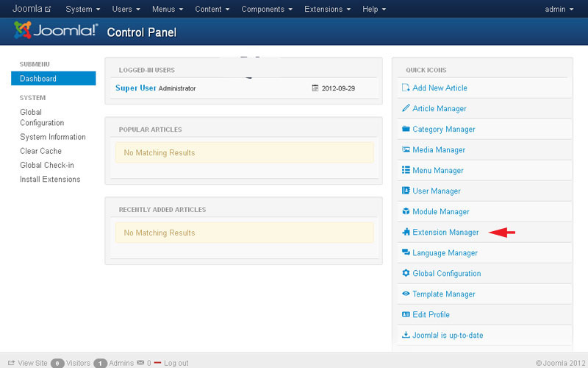Click the View Site arrow icon
The height and width of the screenshot is (368, 588).
coord(11,363)
